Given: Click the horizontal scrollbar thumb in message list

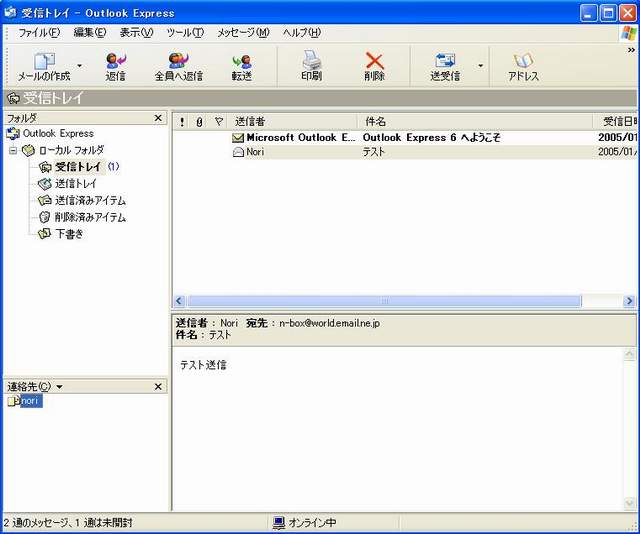Looking at the screenshot, I should tap(384, 301).
